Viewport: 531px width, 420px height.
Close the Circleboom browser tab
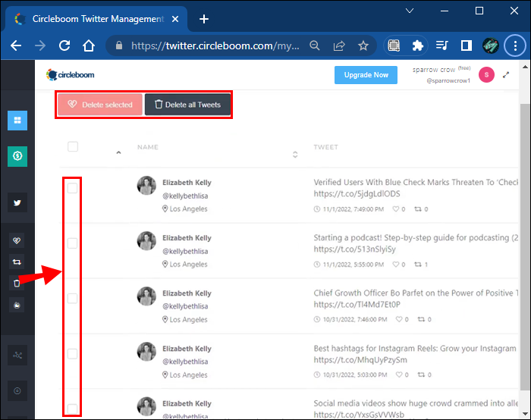(x=175, y=19)
